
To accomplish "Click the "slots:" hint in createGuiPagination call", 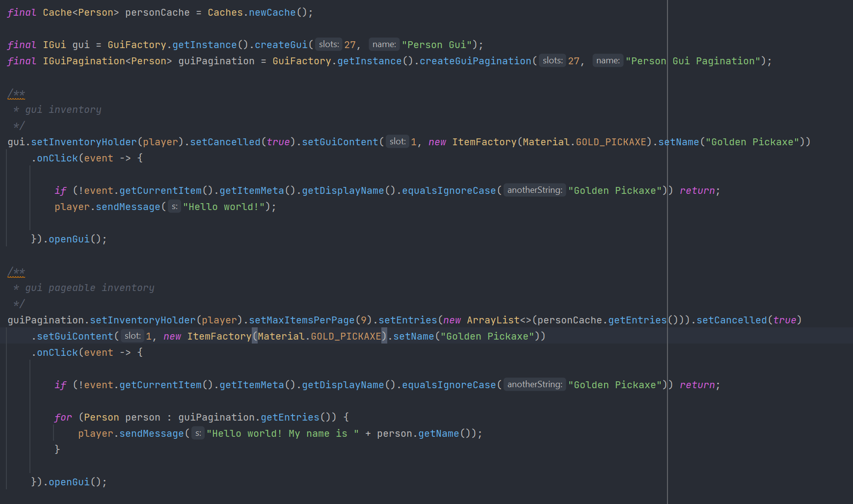I will pyautogui.click(x=553, y=61).
